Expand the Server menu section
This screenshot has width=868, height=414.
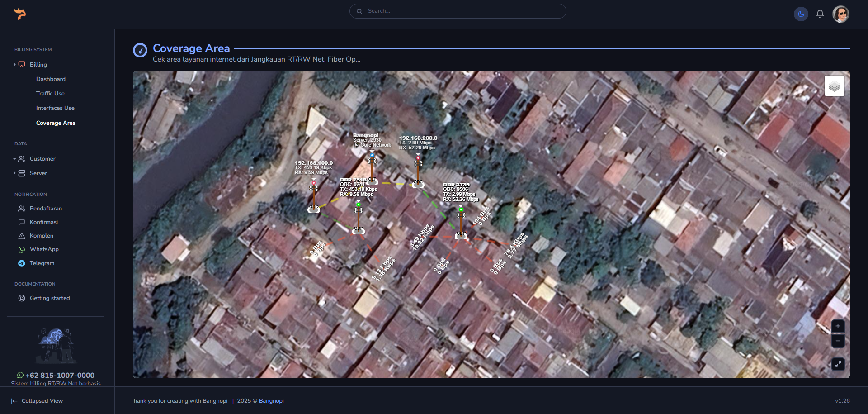pyautogui.click(x=38, y=173)
